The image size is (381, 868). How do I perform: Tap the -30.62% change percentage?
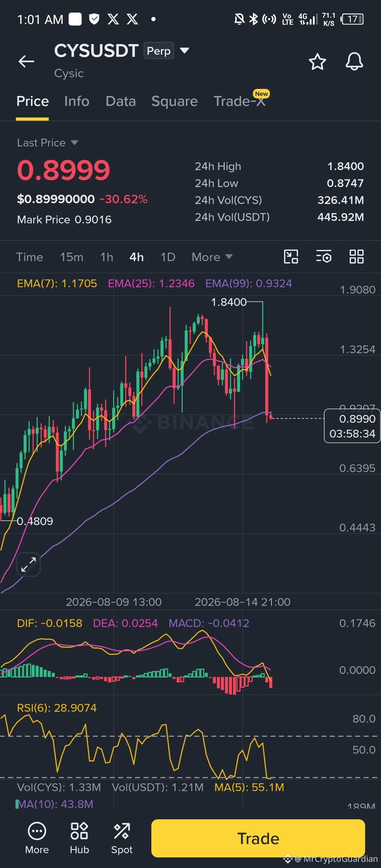coord(123,199)
